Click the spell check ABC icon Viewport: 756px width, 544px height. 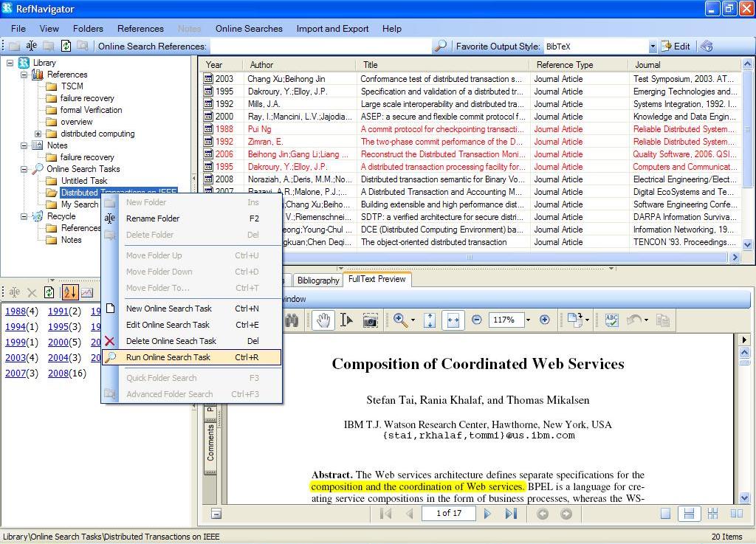(x=611, y=320)
